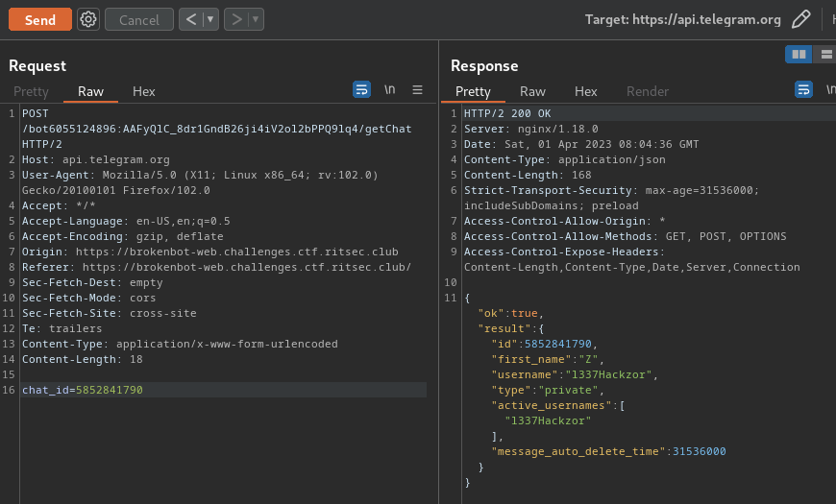Screen dimensions: 836x504
Task: Click the Date response header line
Action: pos(581,144)
